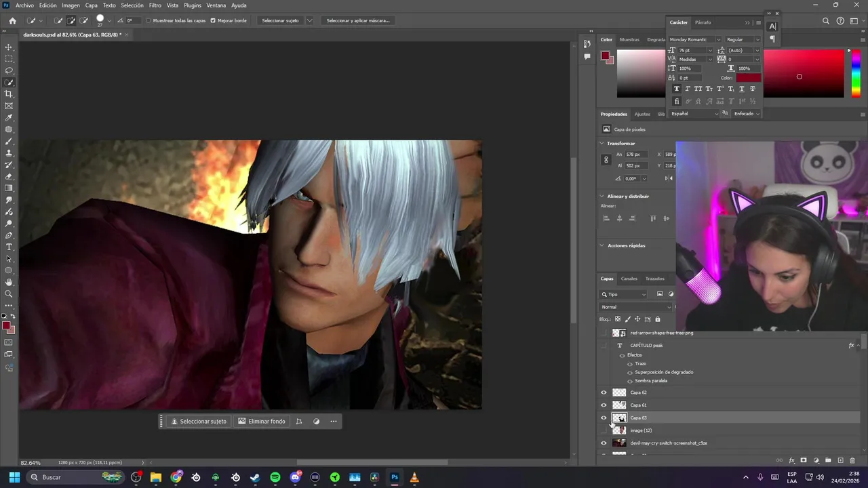Open the search icon in top bar

[826, 21]
